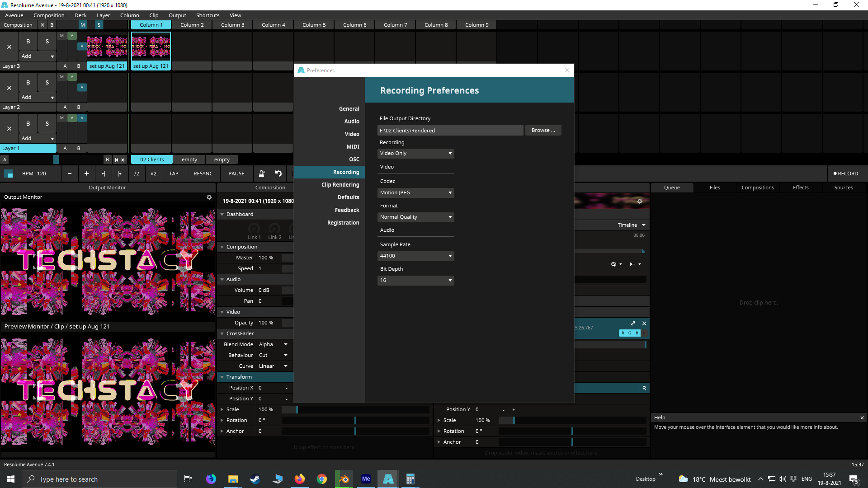Open Output Monitor settings gear
Viewport: 868px width, 488px height.
[x=209, y=197]
